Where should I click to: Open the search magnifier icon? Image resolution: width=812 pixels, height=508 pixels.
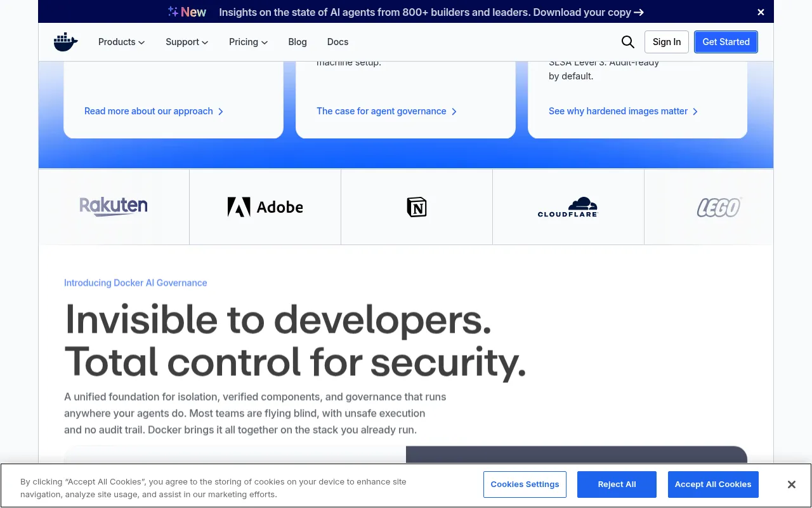(627, 42)
